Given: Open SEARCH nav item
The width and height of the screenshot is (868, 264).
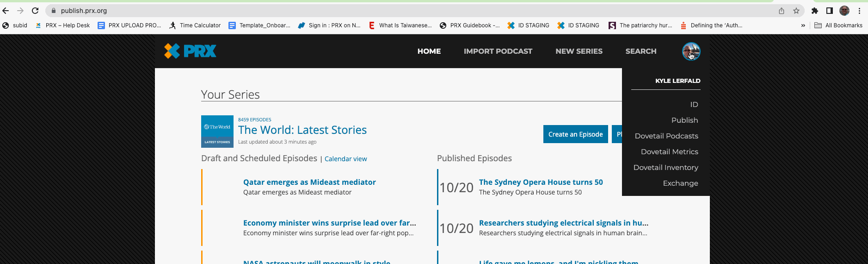Looking at the screenshot, I should click(641, 51).
